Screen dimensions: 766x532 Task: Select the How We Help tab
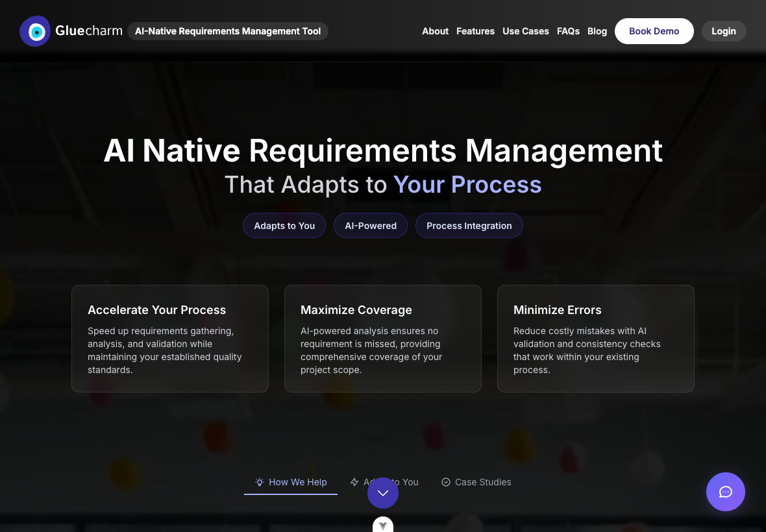point(298,482)
